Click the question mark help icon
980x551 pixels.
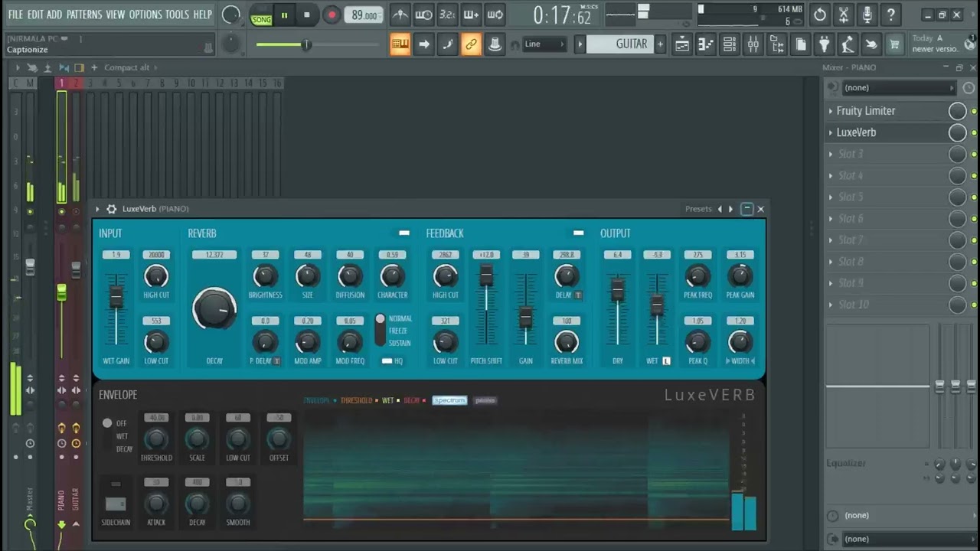(890, 15)
